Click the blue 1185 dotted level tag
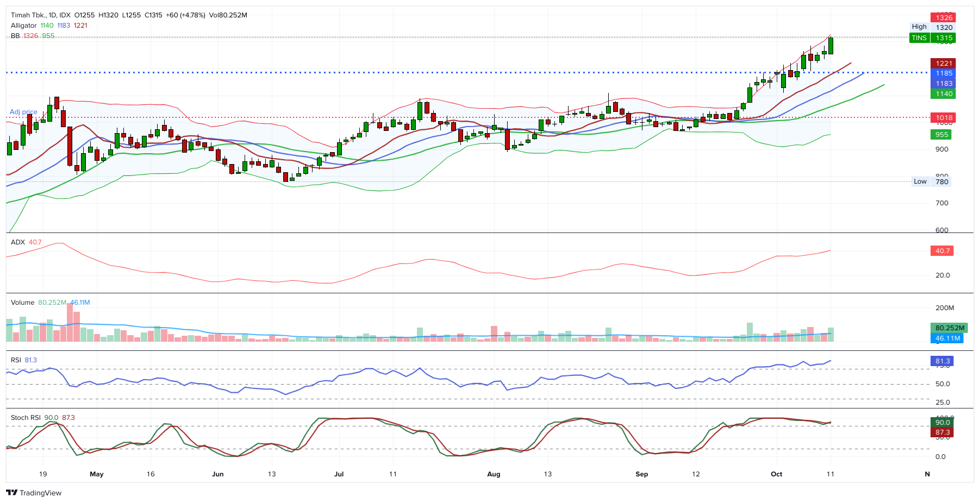Viewport: 980px width, 503px height. (944, 73)
